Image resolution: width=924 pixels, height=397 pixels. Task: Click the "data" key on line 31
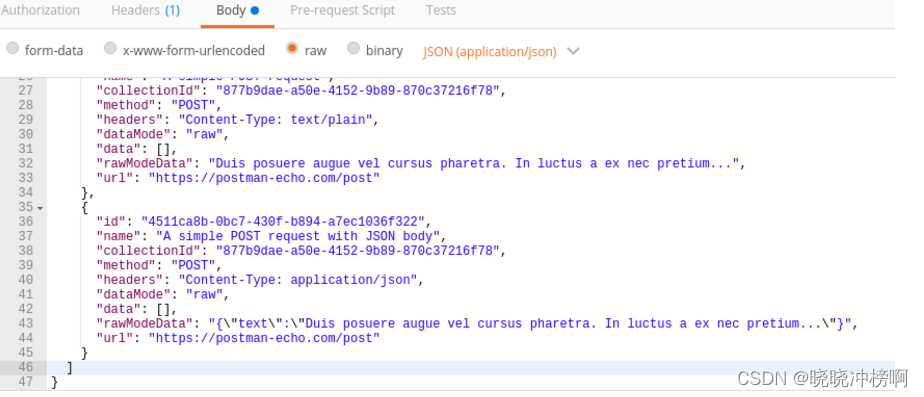click(118, 149)
